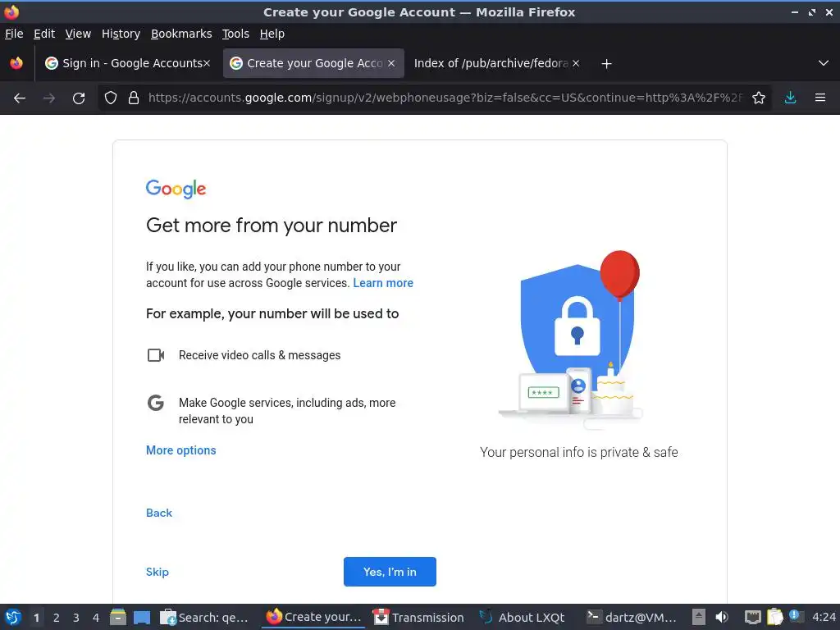The image size is (840, 630).
Task: Switch to virtual desktop 3
Action: coord(76,618)
